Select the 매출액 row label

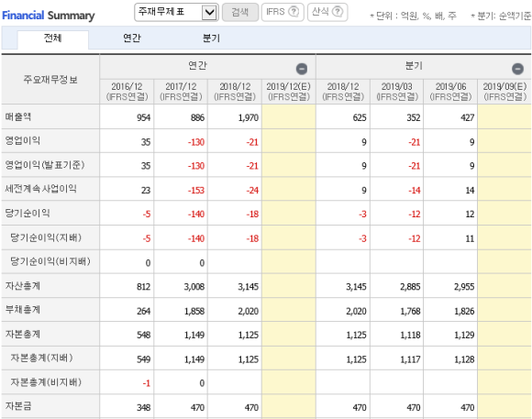point(18,117)
